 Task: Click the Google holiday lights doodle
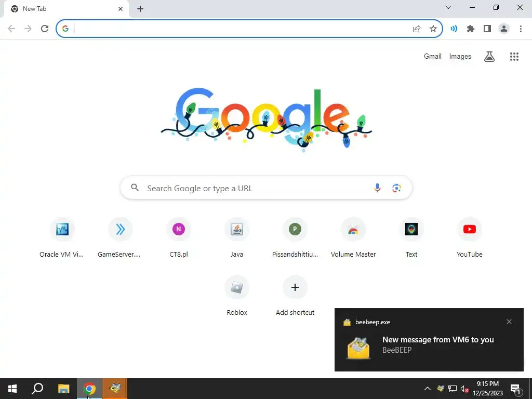click(267, 119)
